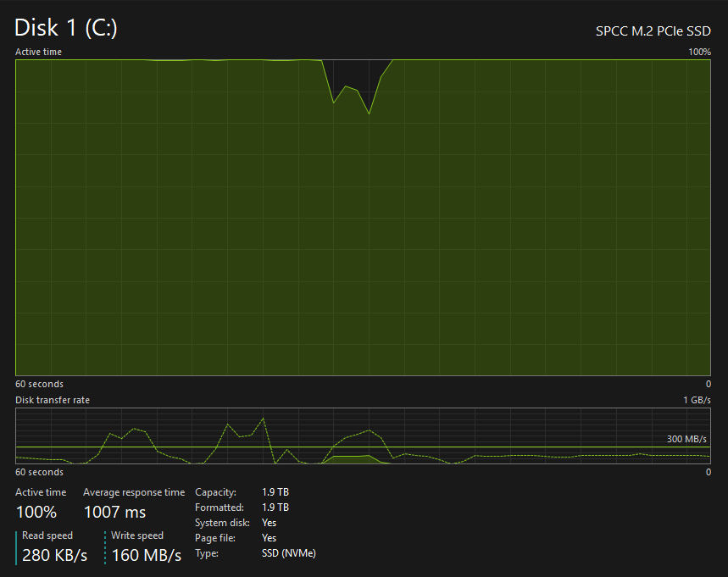Screen dimensions: 728x577
Task: Click the Disk transfer rate label
Action: coord(53,400)
